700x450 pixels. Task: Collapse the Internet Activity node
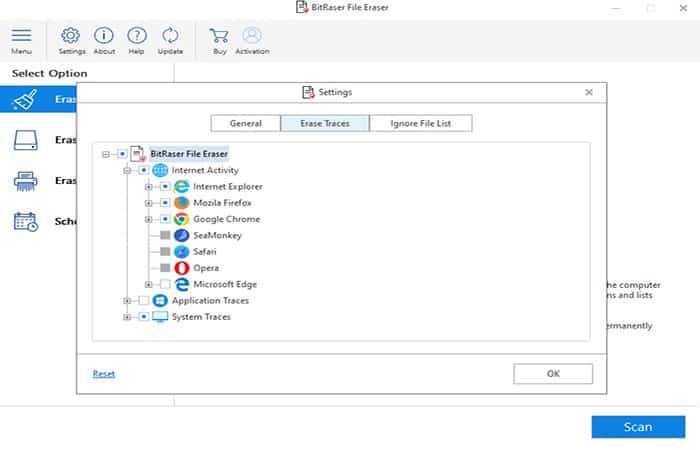(x=127, y=170)
